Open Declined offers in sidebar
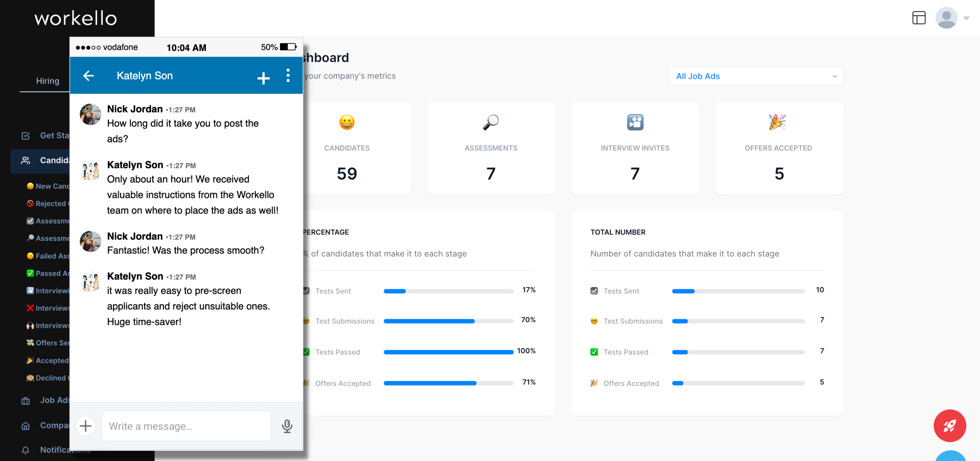The width and height of the screenshot is (980, 461). pos(48,378)
